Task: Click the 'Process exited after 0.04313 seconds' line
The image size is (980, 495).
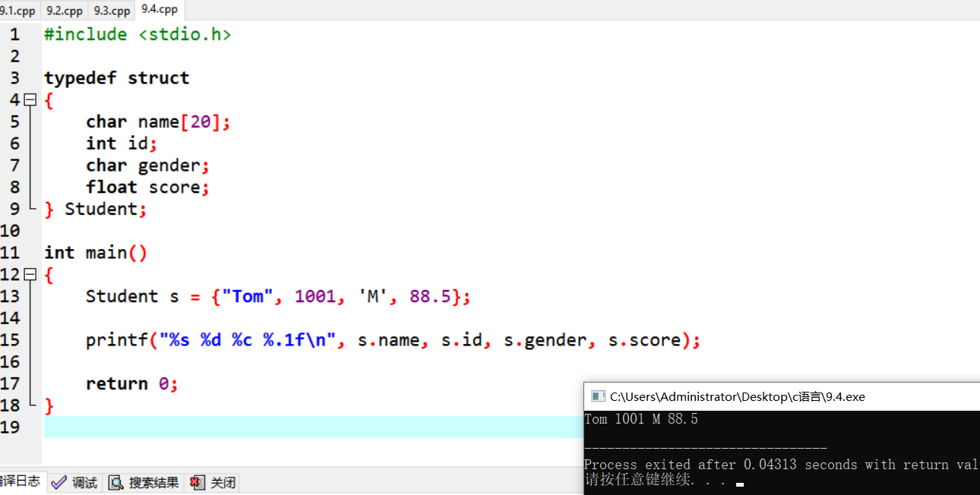Action: click(782, 465)
